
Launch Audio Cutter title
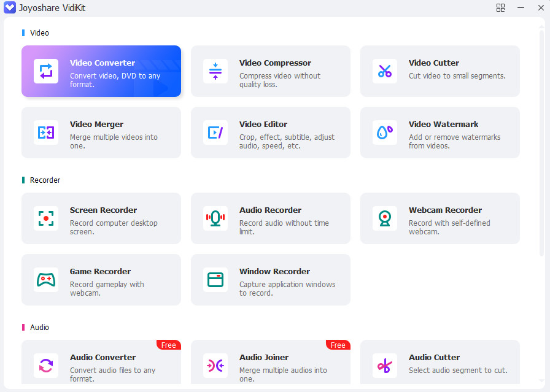tap(434, 357)
